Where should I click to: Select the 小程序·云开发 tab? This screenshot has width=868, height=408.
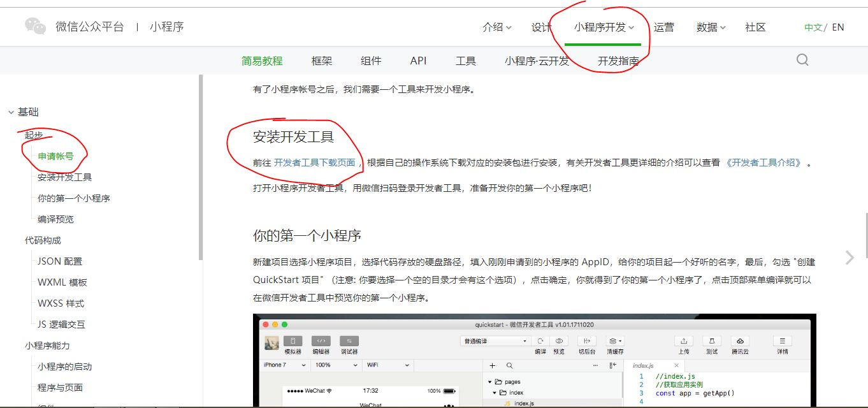pyautogui.click(x=537, y=61)
